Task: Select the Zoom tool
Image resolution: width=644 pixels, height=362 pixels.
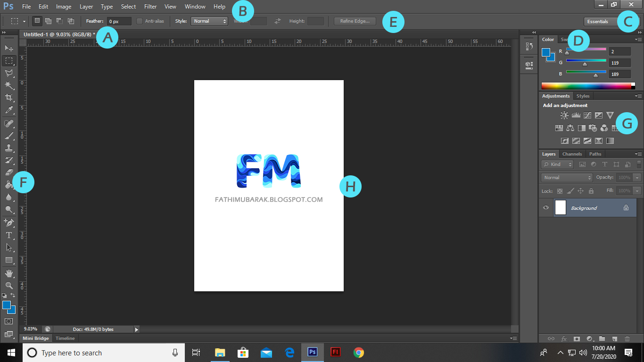Action: tap(8, 285)
